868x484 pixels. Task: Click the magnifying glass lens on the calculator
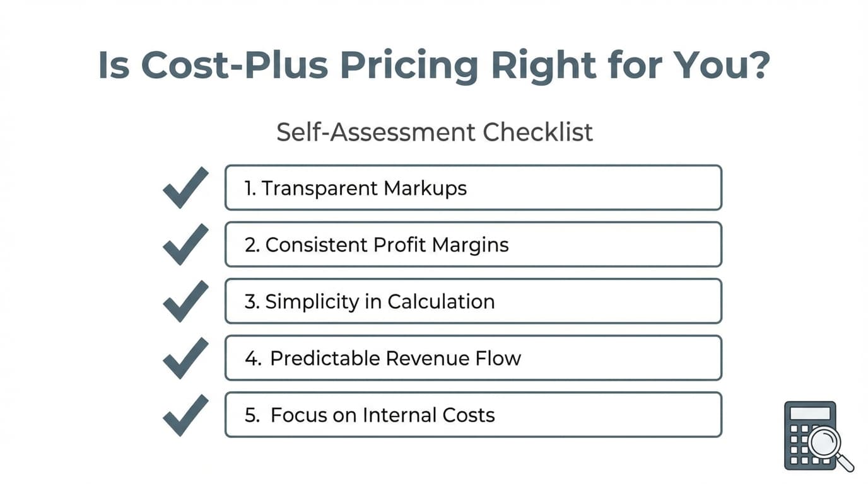824,441
